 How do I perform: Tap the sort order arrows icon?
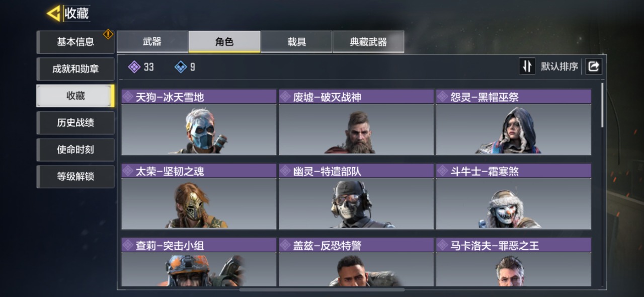tap(527, 66)
